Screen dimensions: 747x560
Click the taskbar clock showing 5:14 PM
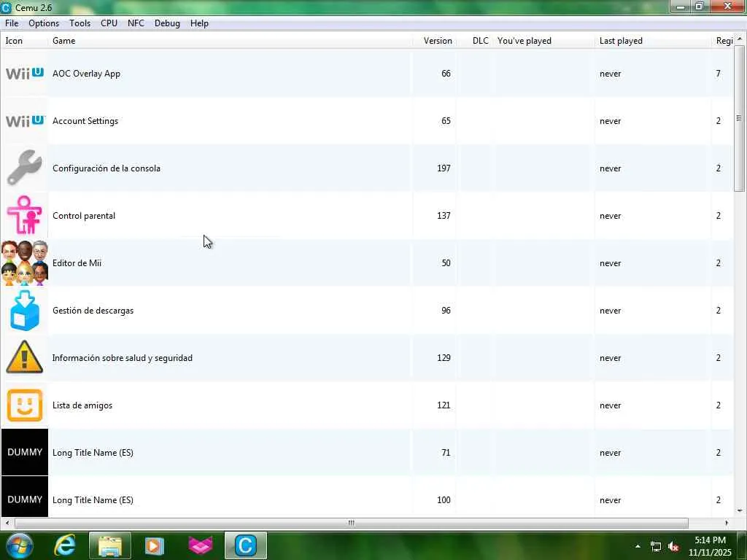(710, 546)
